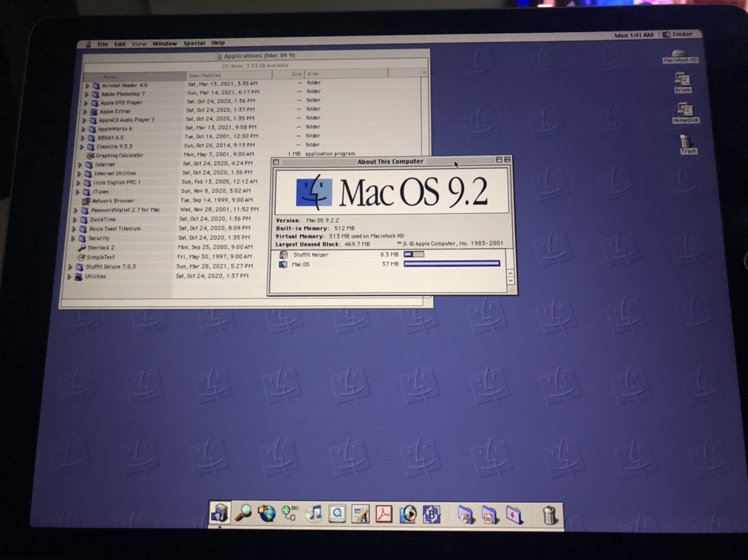This screenshot has width=748, height=560.
Task: Open the Documents folder in the dock
Action: (490, 514)
